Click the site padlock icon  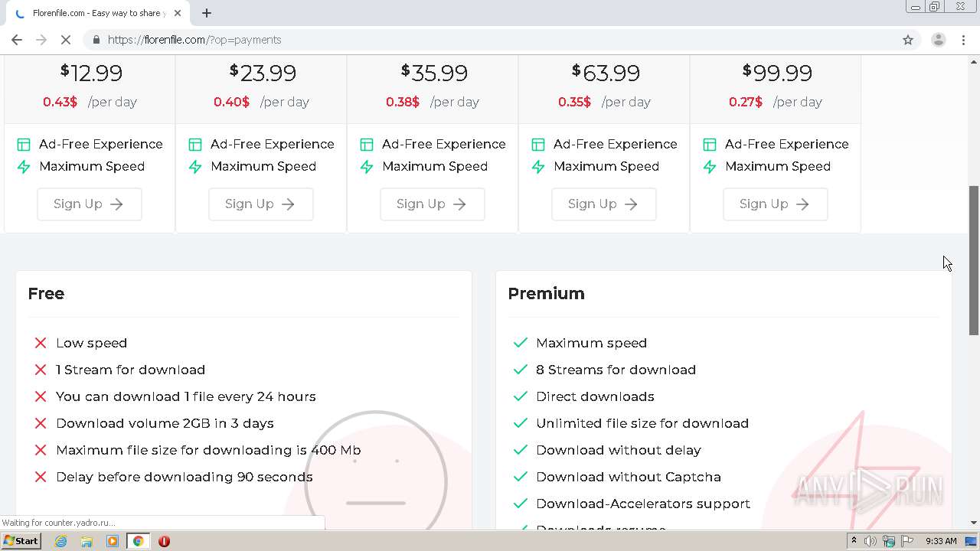pos(96,40)
